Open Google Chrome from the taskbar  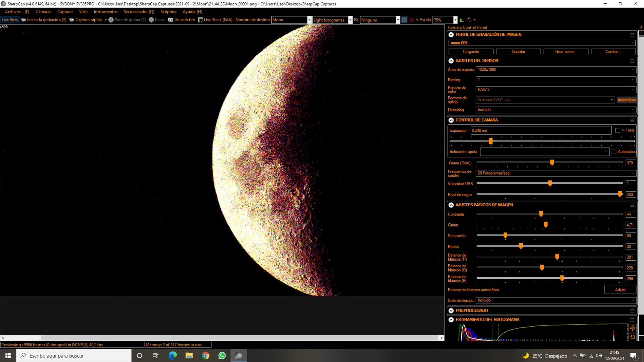[205, 356]
